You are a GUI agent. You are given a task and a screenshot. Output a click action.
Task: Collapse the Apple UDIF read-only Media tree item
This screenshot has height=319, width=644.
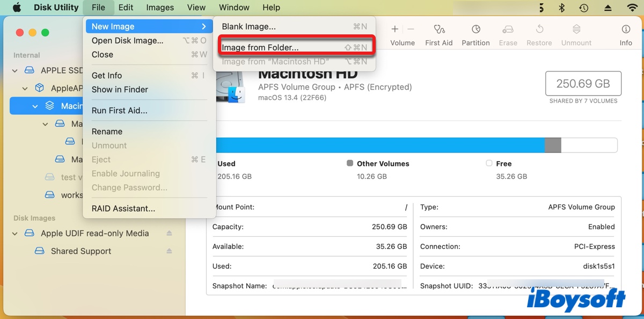[14, 233]
